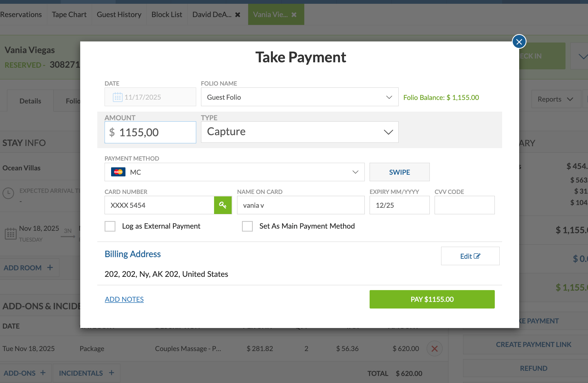Click the calendar icon in Date field

click(117, 97)
